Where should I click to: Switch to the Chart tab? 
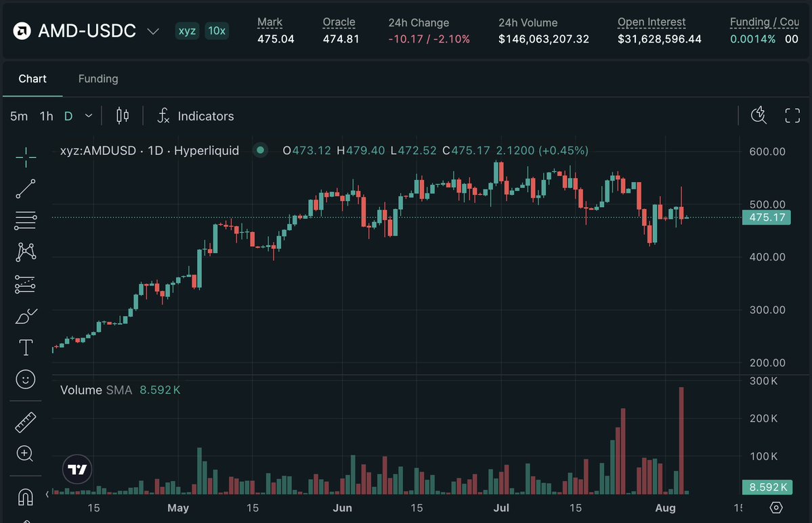33,78
